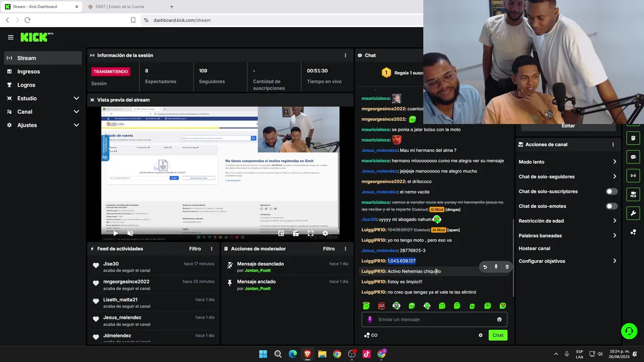Open stream preview settings gear
This screenshot has width=644, height=362.
pyautogui.click(x=325, y=233)
